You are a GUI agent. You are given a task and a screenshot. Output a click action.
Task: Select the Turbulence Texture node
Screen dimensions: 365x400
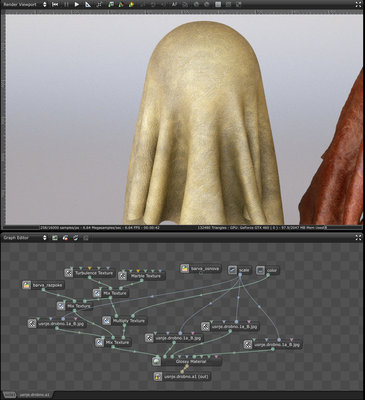90,273
